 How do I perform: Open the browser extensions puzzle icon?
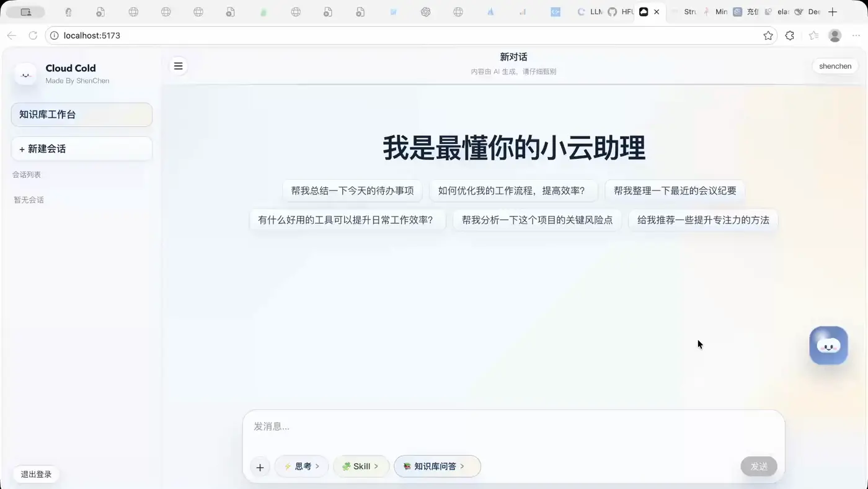pyautogui.click(x=789, y=35)
